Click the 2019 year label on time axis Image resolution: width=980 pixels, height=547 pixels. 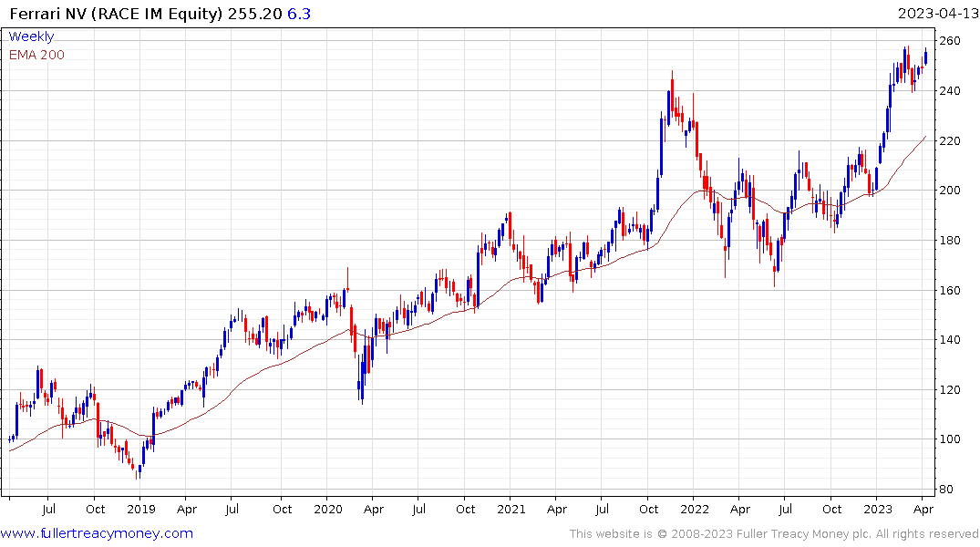coord(140,510)
